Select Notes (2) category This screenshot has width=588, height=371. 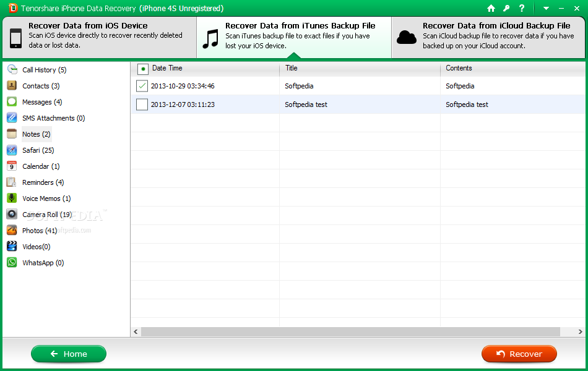(x=37, y=134)
